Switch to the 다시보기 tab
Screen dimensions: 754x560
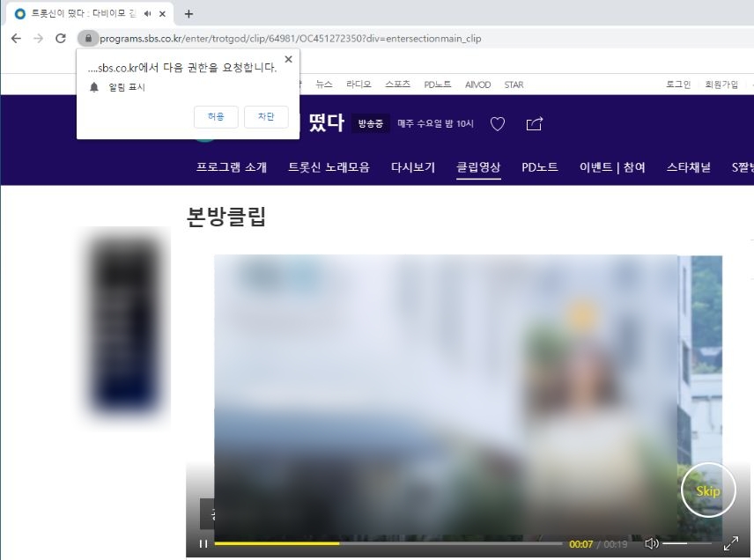pyautogui.click(x=413, y=167)
